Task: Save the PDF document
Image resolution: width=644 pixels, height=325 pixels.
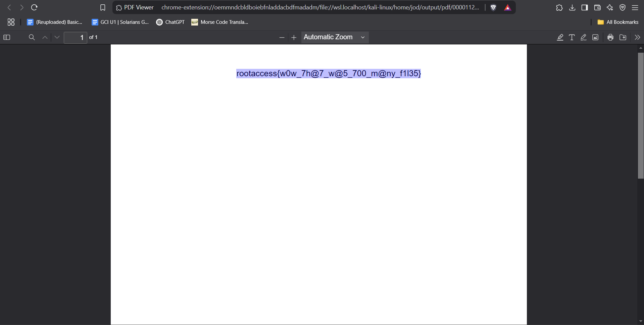Action: (623, 37)
